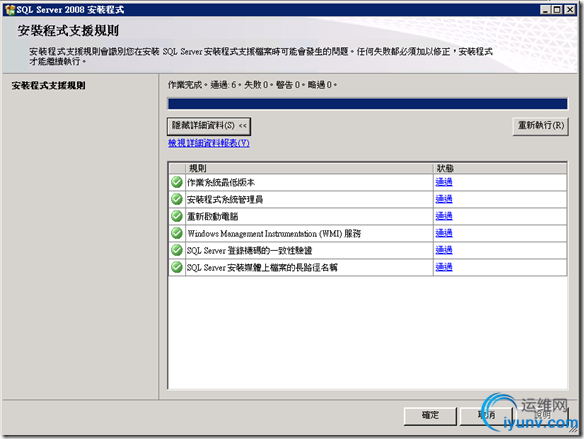Screen dimensions: 584x439
Task: Select the Windows Management Instrumentation (WMI) 服務 row
Action: [x=368, y=233]
